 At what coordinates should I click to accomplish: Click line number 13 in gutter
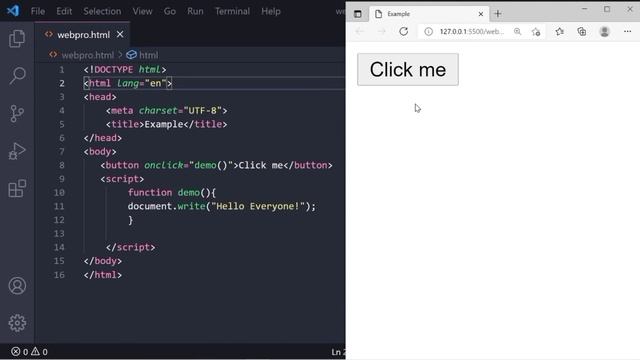[59, 233]
